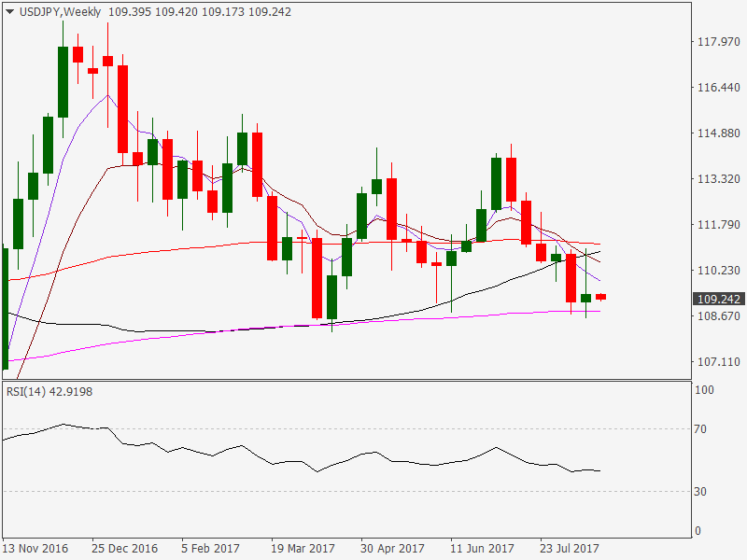Click the 30 Apr 2017 date label

pyautogui.click(x=392, y=549)
